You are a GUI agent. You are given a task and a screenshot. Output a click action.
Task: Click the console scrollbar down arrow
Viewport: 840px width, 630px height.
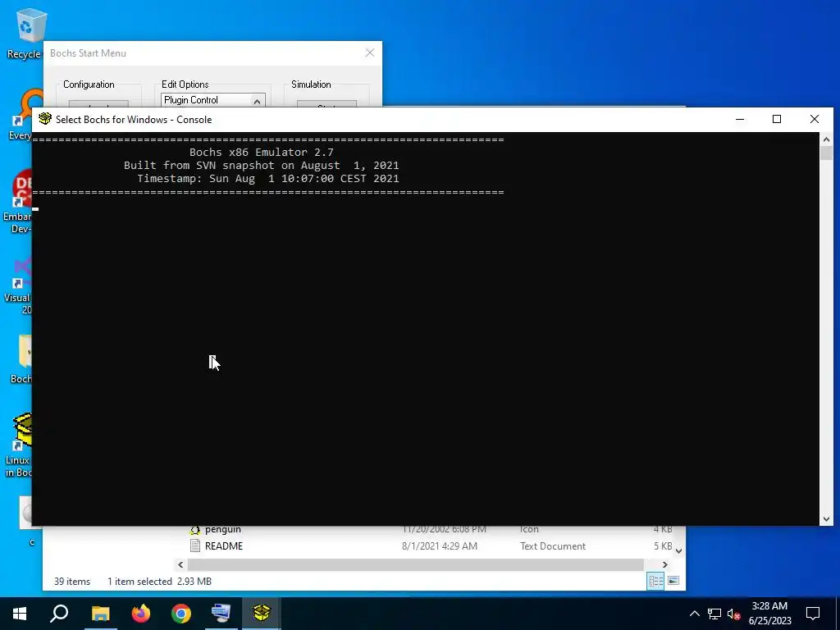(826, 518)
